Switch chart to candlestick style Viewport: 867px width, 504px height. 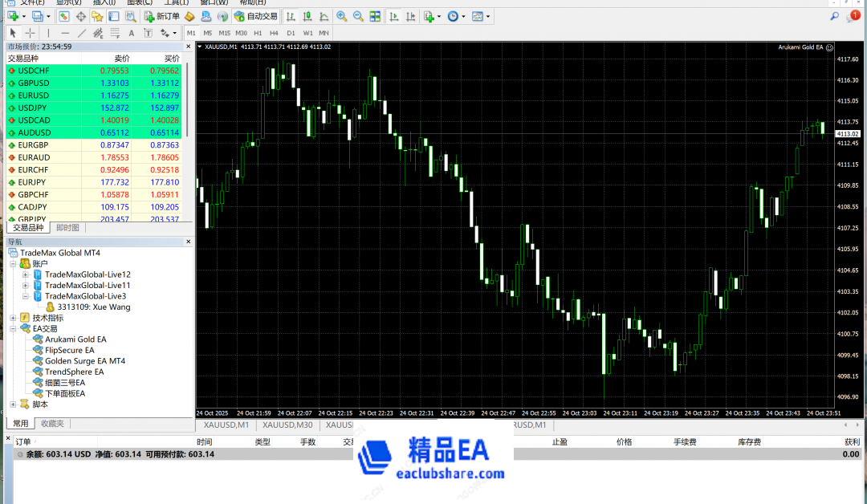(x=307, y=17)
